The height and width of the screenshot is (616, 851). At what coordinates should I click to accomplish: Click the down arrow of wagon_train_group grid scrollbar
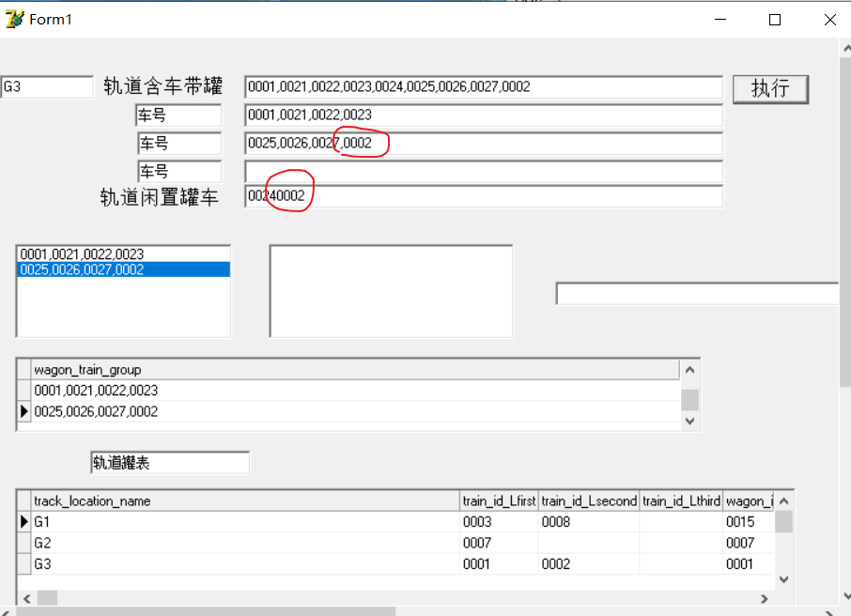[x=689, y=421]
